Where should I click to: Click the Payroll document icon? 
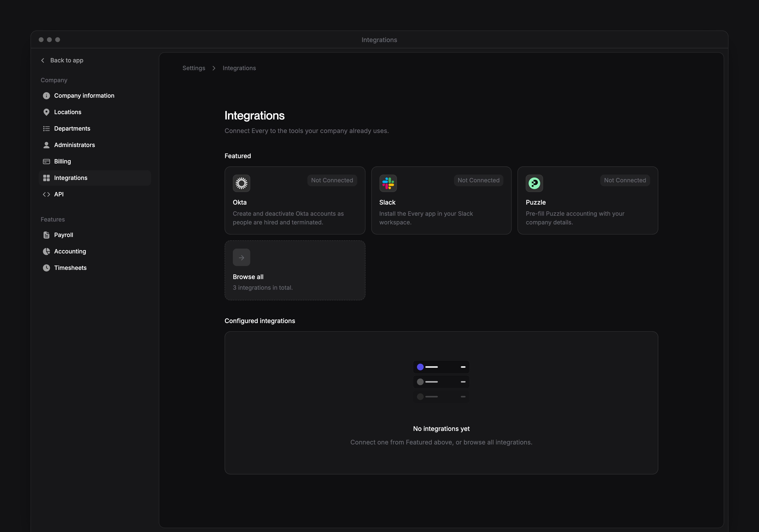click(46, 235)
